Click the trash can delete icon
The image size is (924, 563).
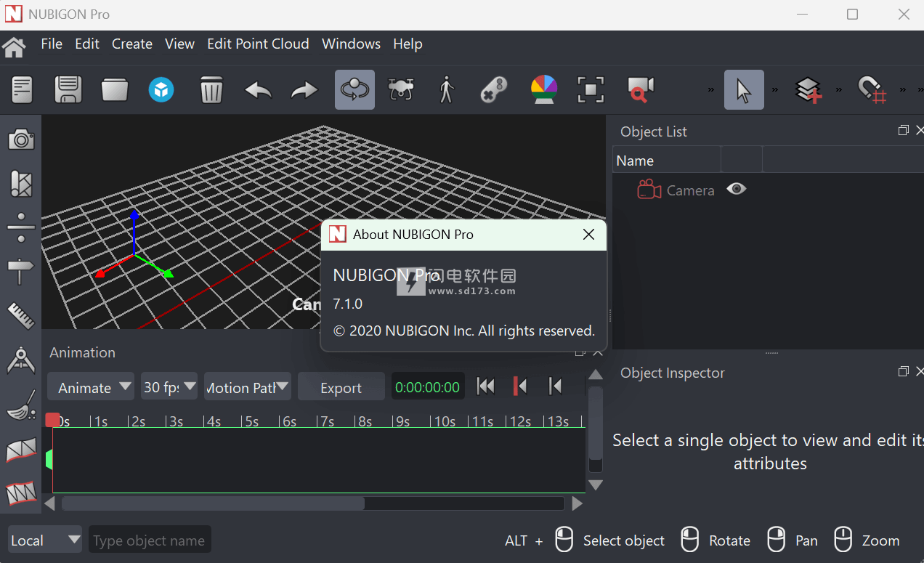click(211, 90)
